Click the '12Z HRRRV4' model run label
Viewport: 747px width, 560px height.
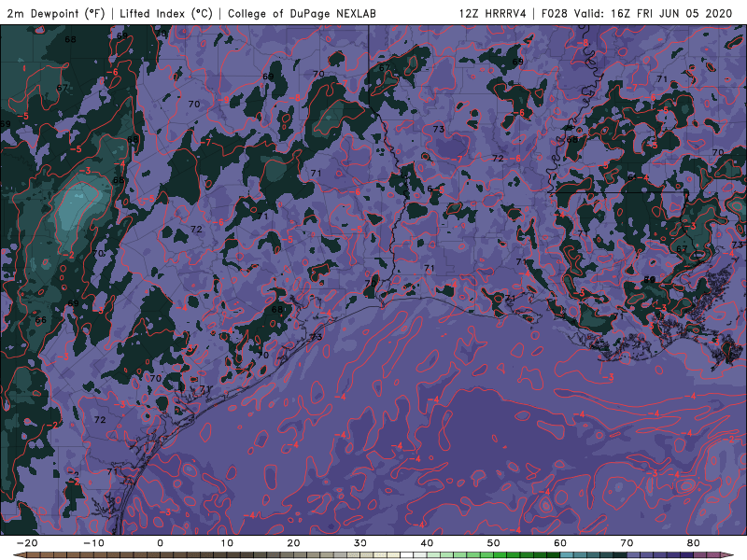(493, 13)
